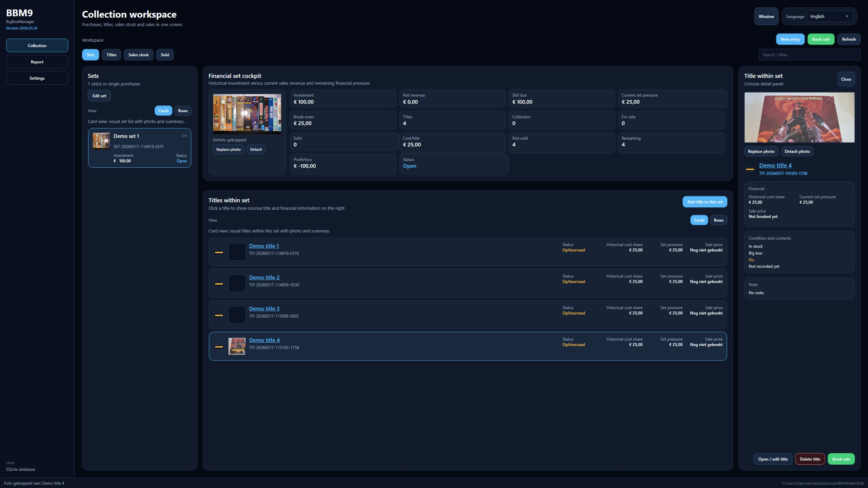Click Profit/loss € -100,00 tile
This screenshot has width=868, height=488.
(343, 164)
